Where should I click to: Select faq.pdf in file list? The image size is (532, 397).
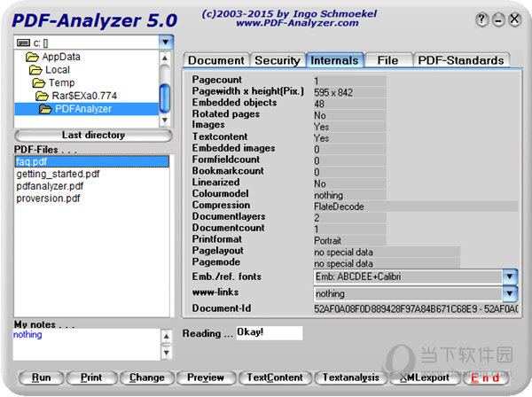point(91,161)
